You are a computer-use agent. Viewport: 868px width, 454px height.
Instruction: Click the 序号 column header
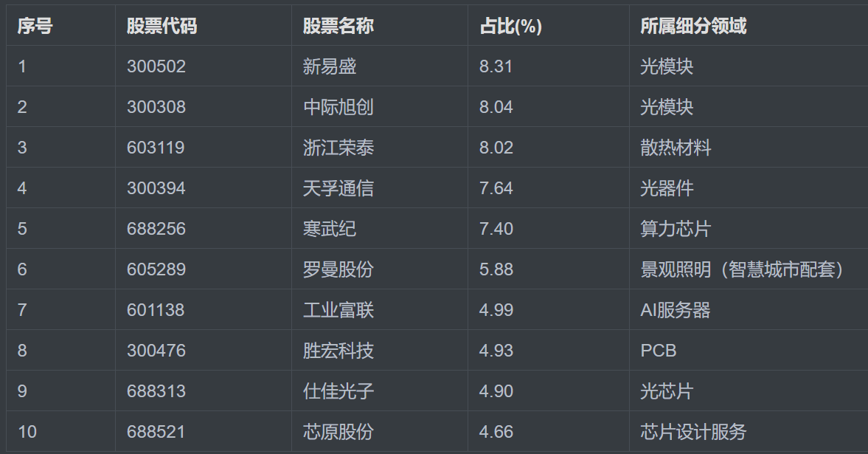click(x=35, y=26)
